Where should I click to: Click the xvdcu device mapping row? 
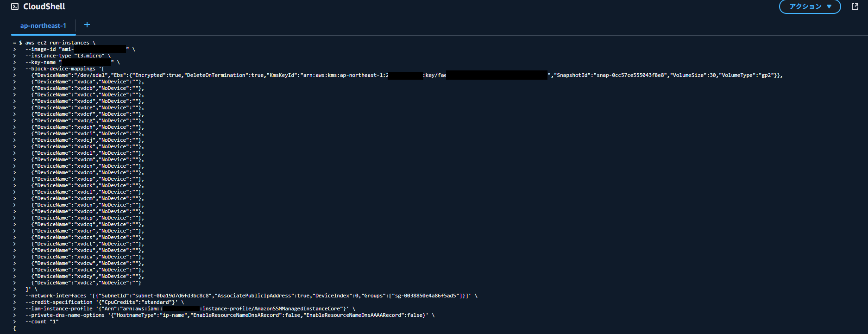88,250
